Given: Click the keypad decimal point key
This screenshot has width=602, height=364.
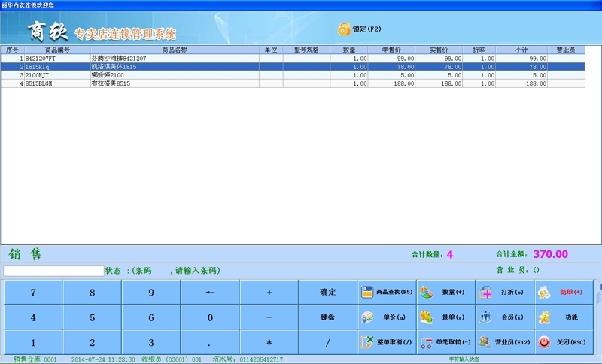Looking at the screenshot, I should pos(210,342).
